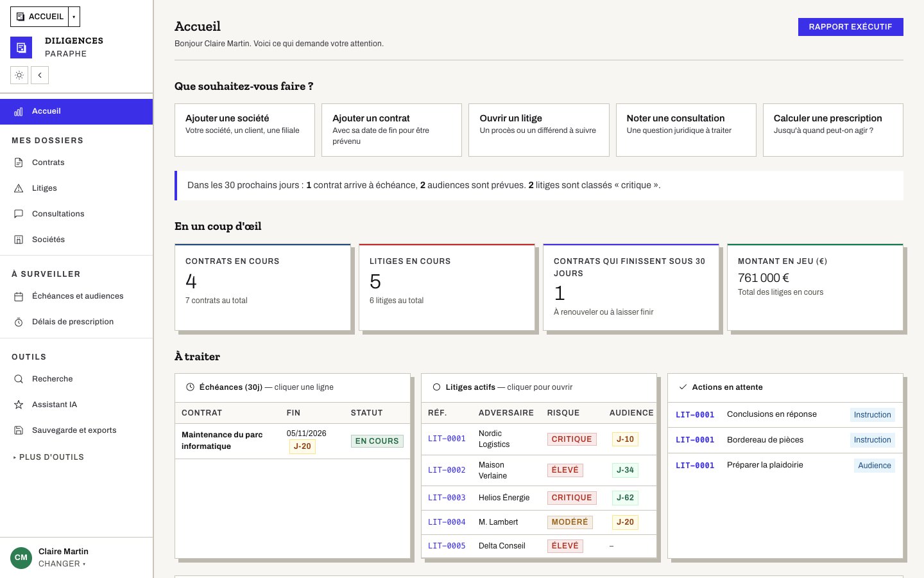Click the J-34 audience badge

625,470
